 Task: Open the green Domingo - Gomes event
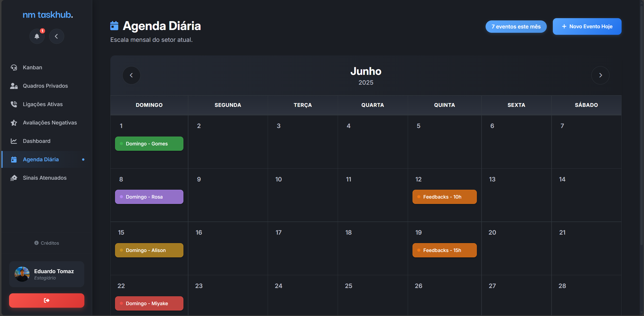pyautogui.click(x=149, y=144)
